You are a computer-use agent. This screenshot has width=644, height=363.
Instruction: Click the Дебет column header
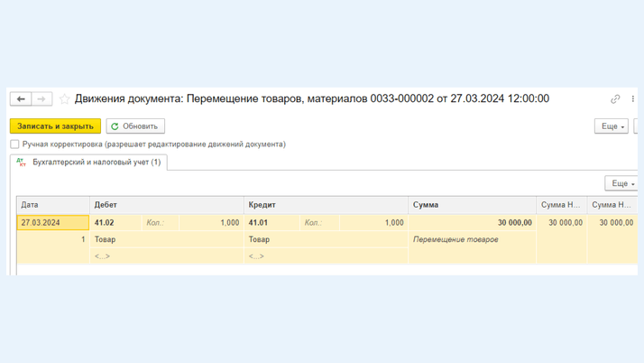pos(167,205)
